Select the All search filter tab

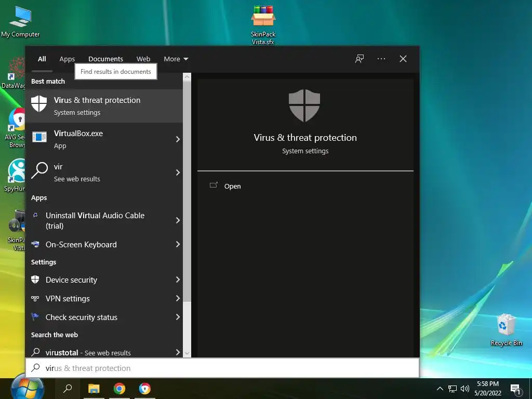click(42, 59)
